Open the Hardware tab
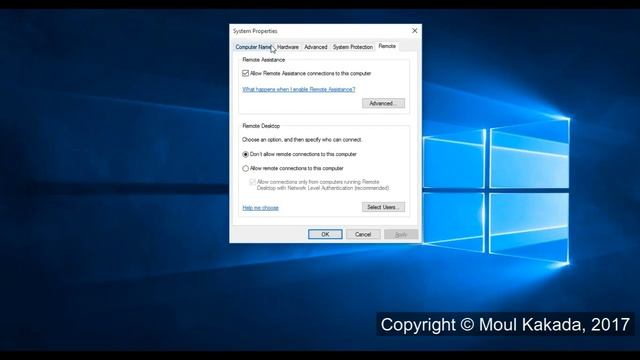 click(288, 47)
